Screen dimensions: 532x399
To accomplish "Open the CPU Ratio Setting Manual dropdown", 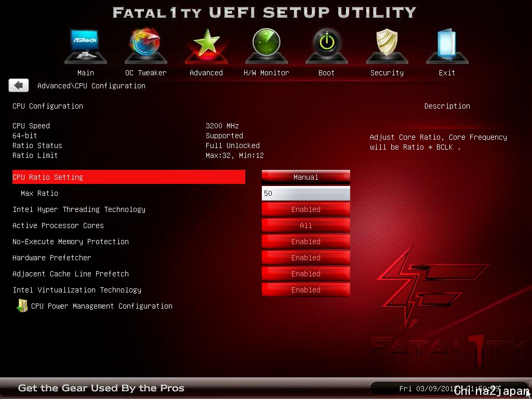I will (x=305, y=177).
